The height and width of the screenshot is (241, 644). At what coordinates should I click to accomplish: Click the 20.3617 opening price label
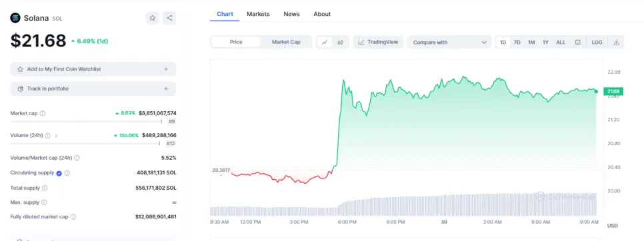tap(221, 170)
